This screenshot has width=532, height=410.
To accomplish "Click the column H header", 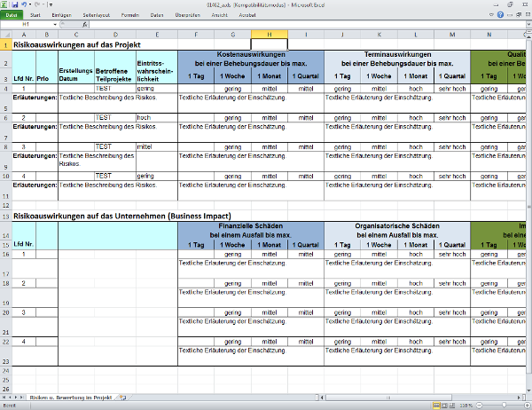I will (x=270, y=34).
